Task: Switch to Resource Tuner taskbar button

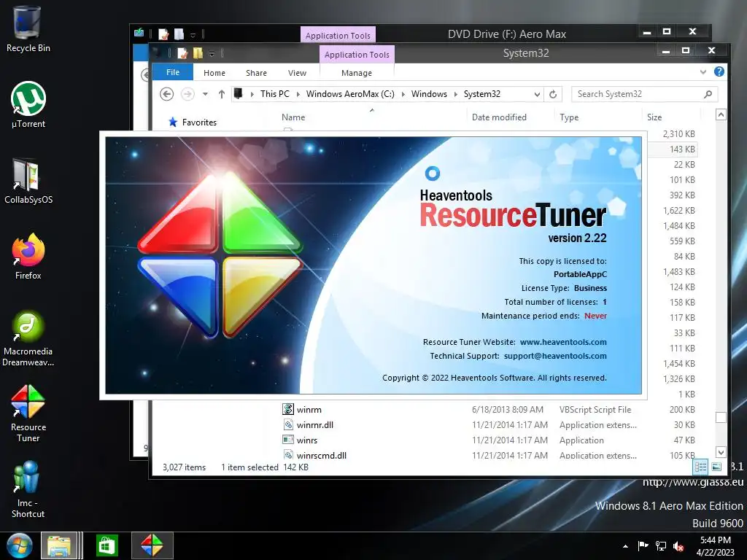Action: coord(152,545)
